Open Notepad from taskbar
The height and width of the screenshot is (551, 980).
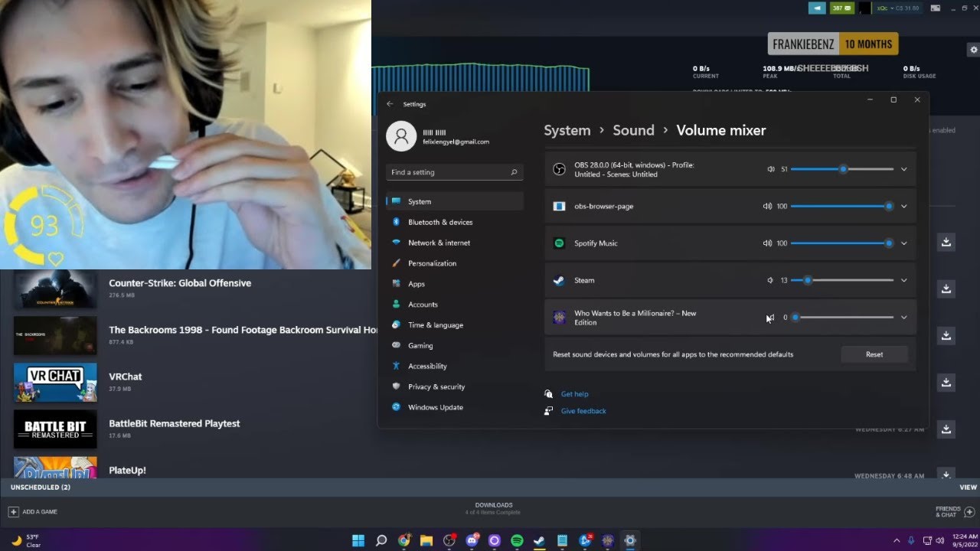(x=562, y=540)
